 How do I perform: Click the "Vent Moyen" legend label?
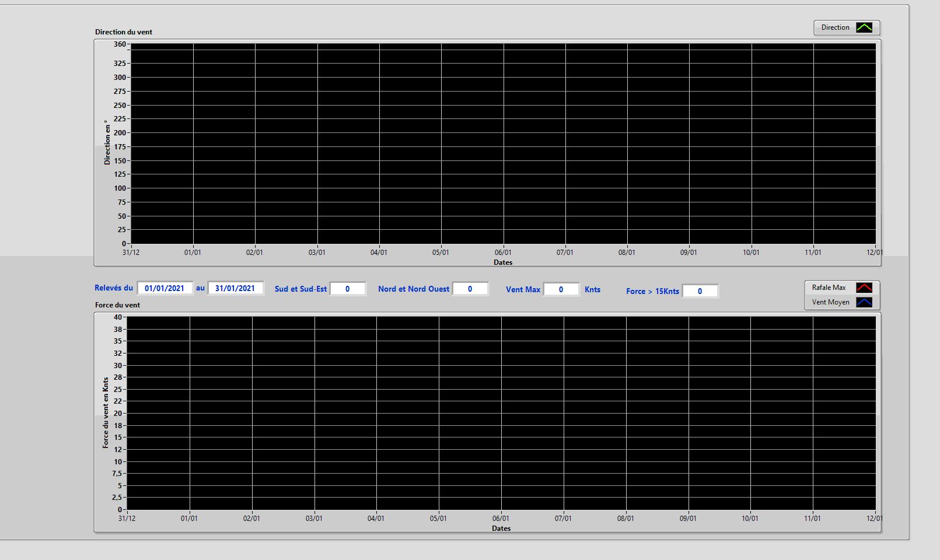[830, 302]
